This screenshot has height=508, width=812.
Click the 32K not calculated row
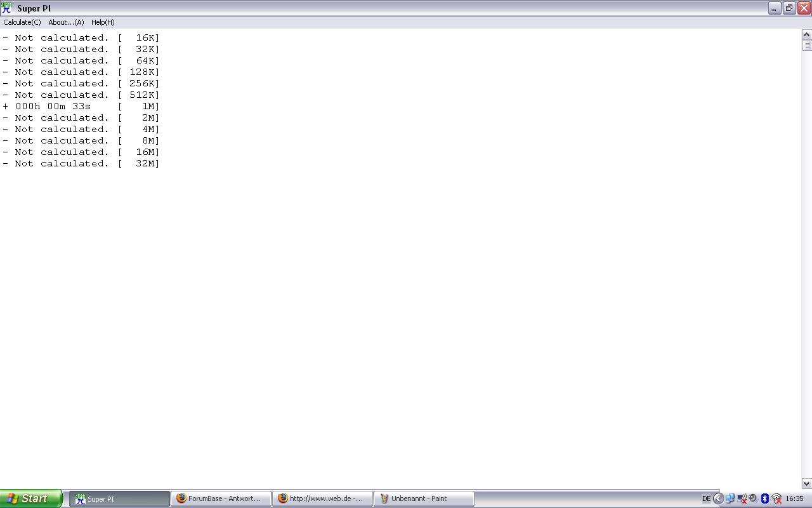81,49
